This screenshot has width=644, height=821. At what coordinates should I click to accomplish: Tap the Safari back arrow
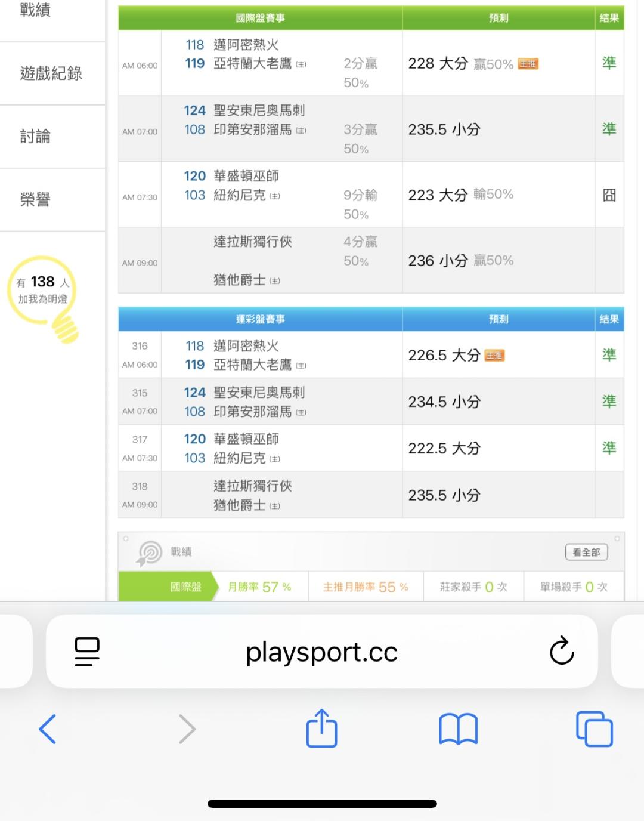tap(48, 729)
